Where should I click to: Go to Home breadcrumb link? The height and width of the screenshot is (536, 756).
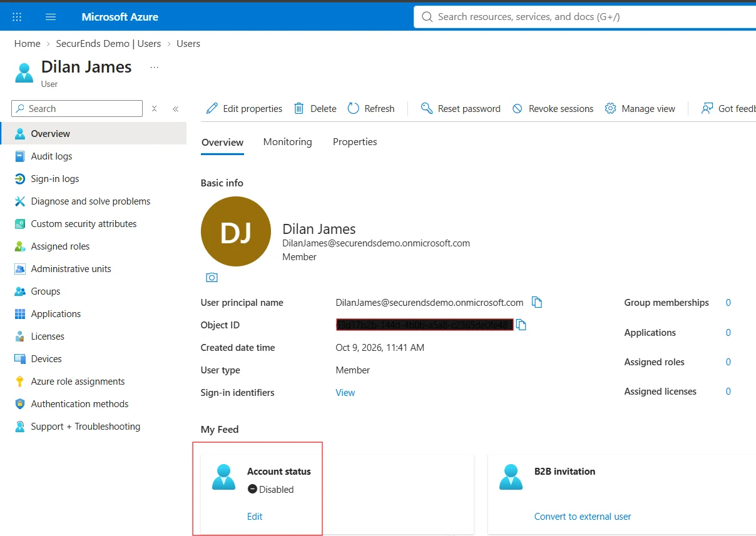click(x=28, y=44)
